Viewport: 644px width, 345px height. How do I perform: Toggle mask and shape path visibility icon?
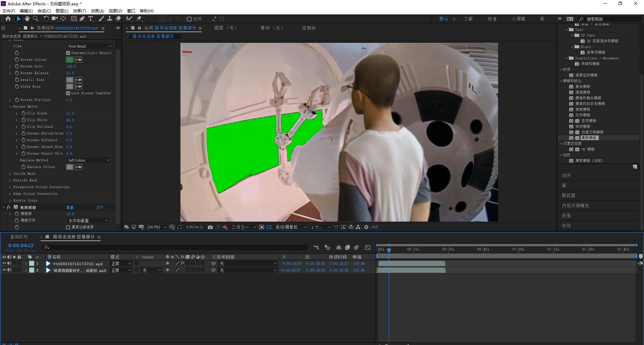click(179, 227)
